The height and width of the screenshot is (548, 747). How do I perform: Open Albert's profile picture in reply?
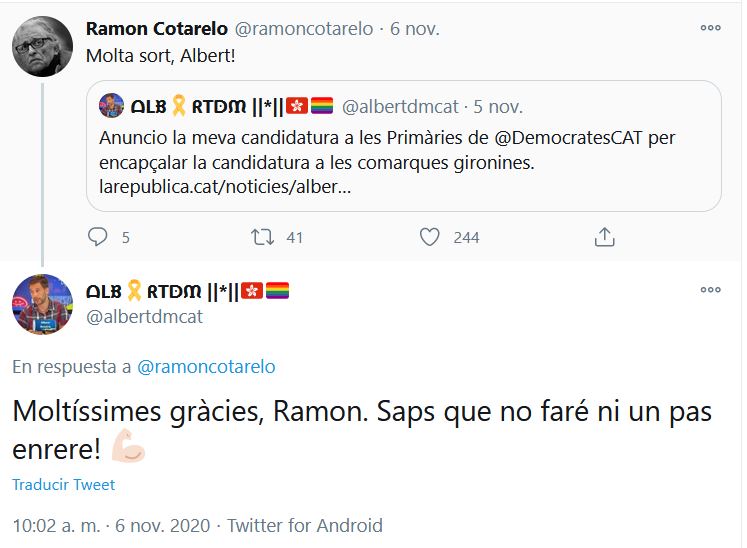coord(42,304)
